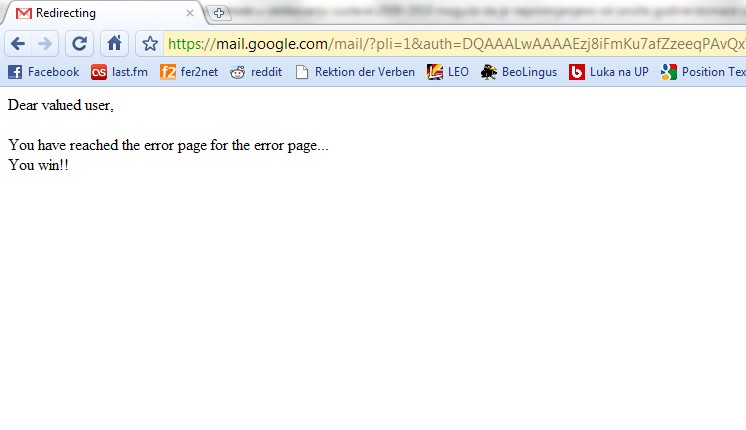Open the Rektion der Verben bookmark
This screenshot has width=746, height=430.
[x=355, y=72]
